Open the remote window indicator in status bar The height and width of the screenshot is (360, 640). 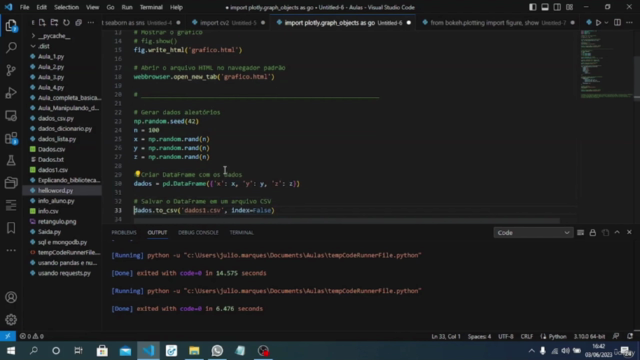tap(8, 336)
